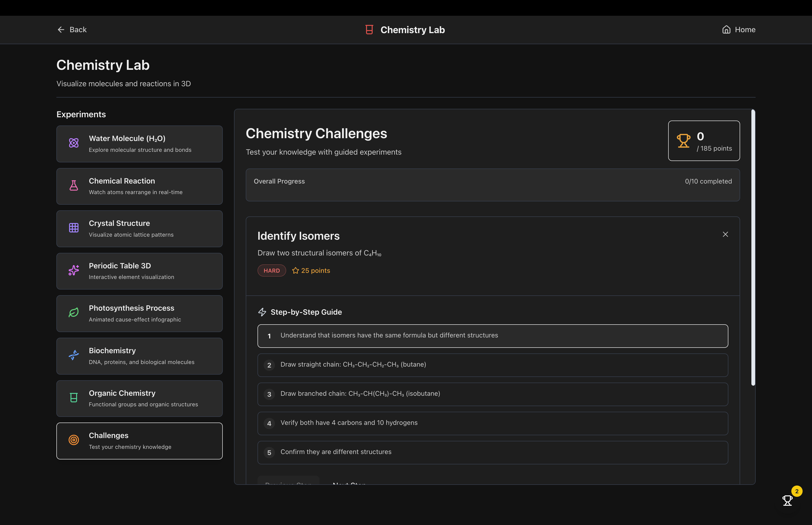Screen dimensions: 812x525
Task: Select step 3 draw branched isobutane
Action: (492, 394)
